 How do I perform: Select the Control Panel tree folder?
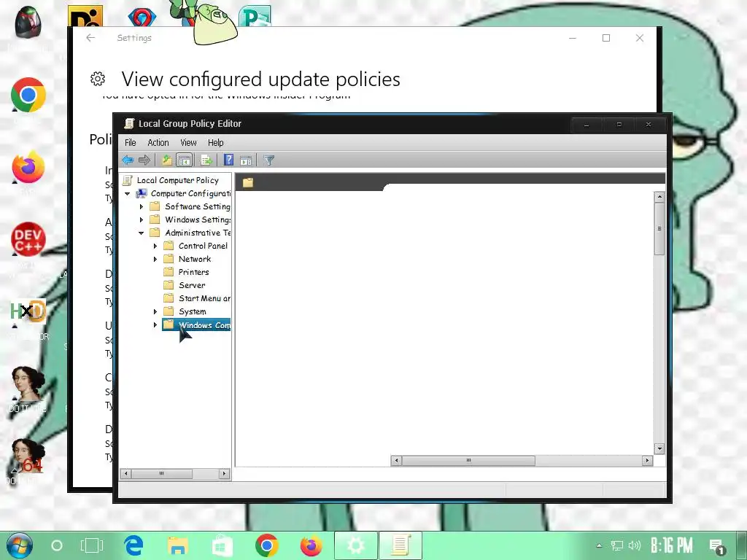(x=203, y=246)
